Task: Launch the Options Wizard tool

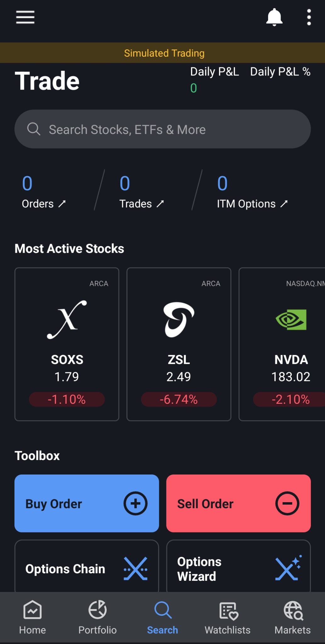Action: pyautogui.click(x=238, y=566)
